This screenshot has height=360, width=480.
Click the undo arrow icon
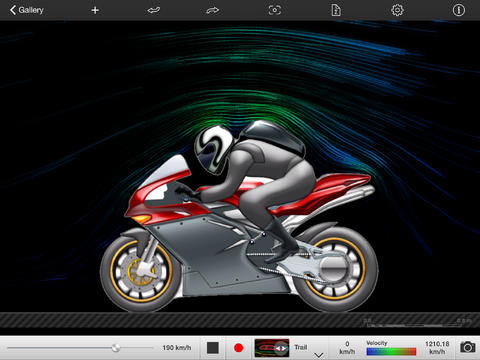click(x=154, y=10)
